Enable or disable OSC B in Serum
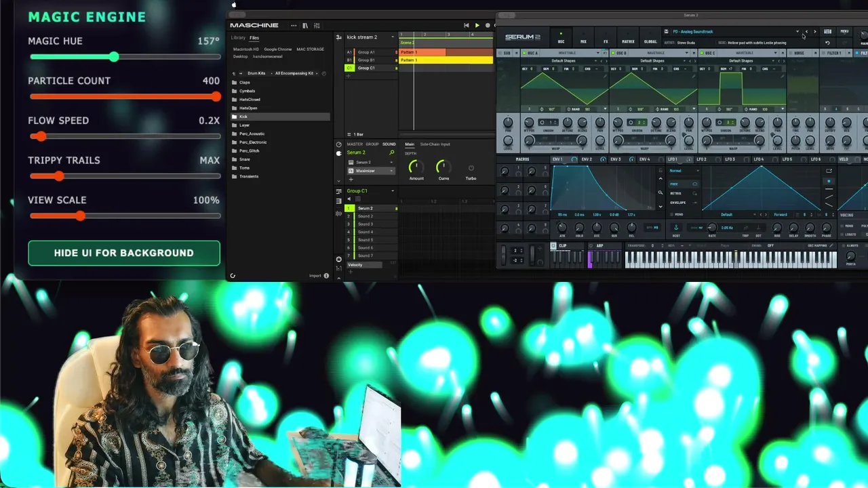Screen dimensions: 868x488 pyautogui.click(x=614, y=53)
